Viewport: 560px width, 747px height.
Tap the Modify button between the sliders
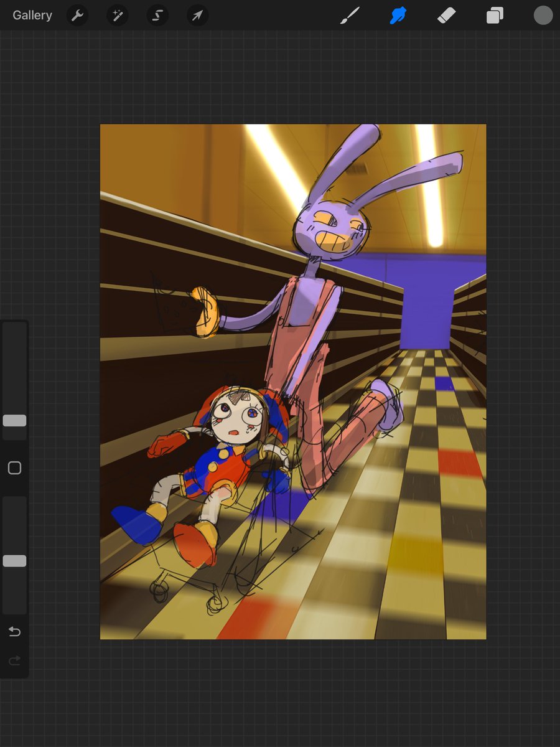tap(14, 467)
